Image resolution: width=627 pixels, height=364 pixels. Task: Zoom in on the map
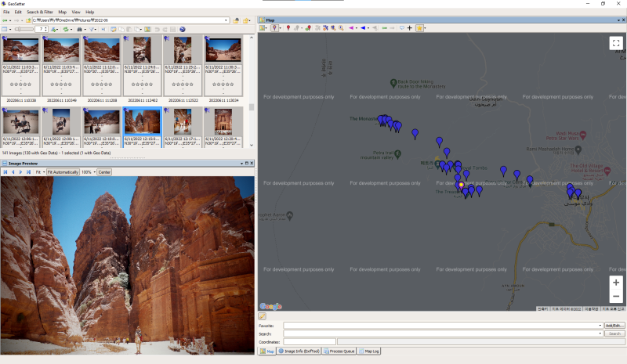click(x=616, y=282)
